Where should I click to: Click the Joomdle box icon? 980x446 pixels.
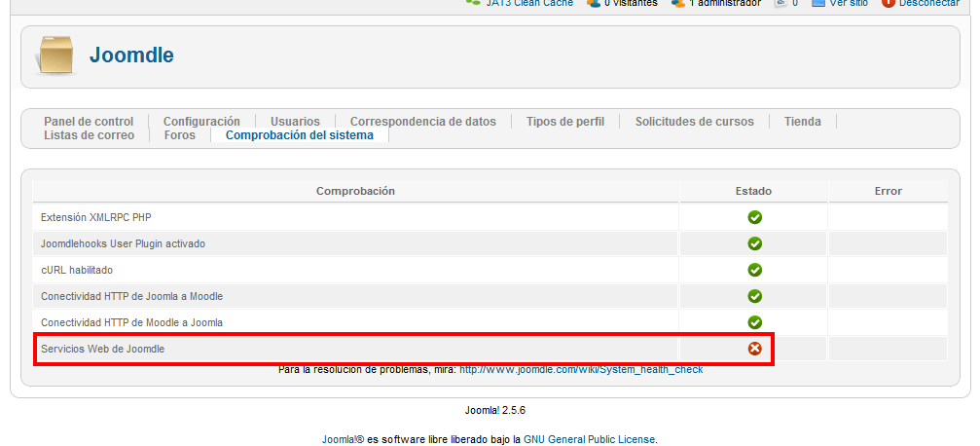click(55, 56)
